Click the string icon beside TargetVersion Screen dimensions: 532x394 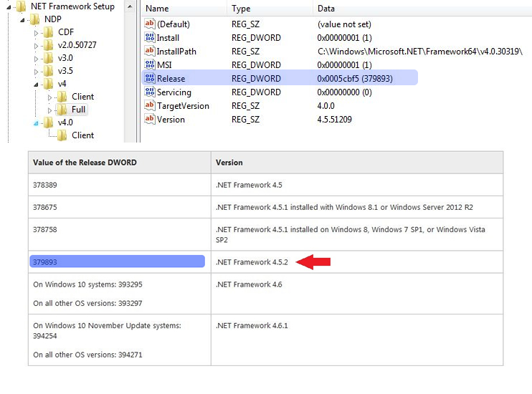[x=150, y=105]
